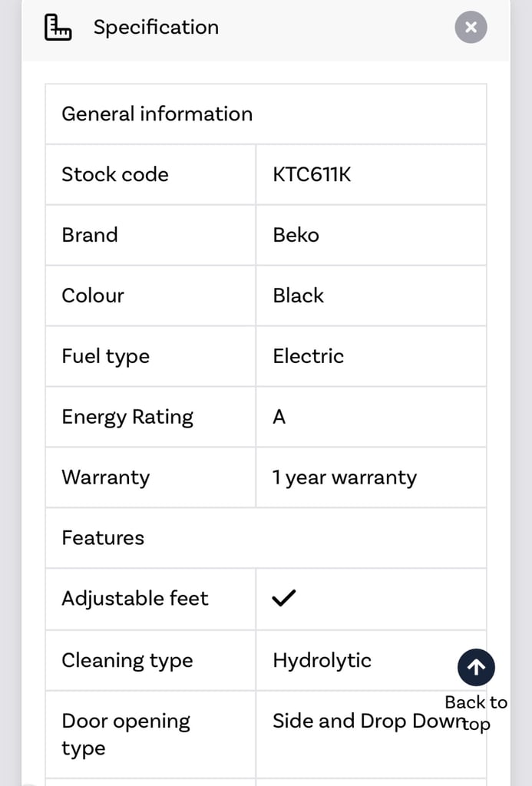Viewport: 532px width, 786px height.
Task: Select the Door opening type label
Action: [x=126, y=735]
